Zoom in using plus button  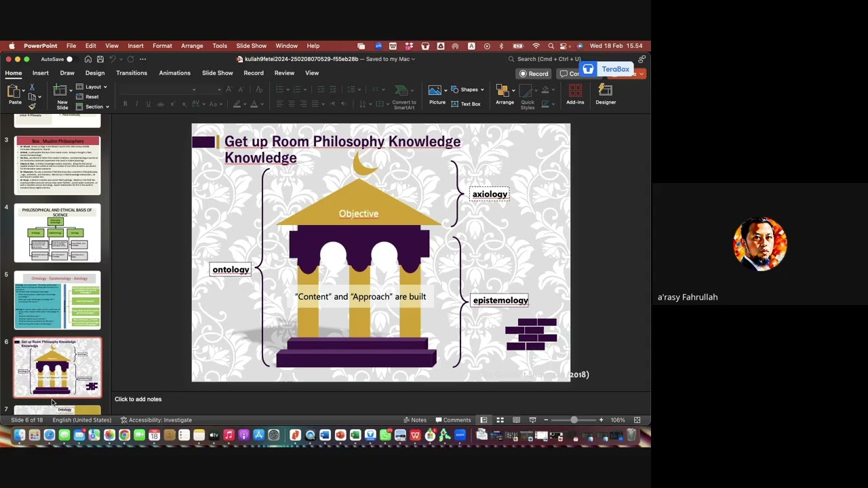pos(601,420)
